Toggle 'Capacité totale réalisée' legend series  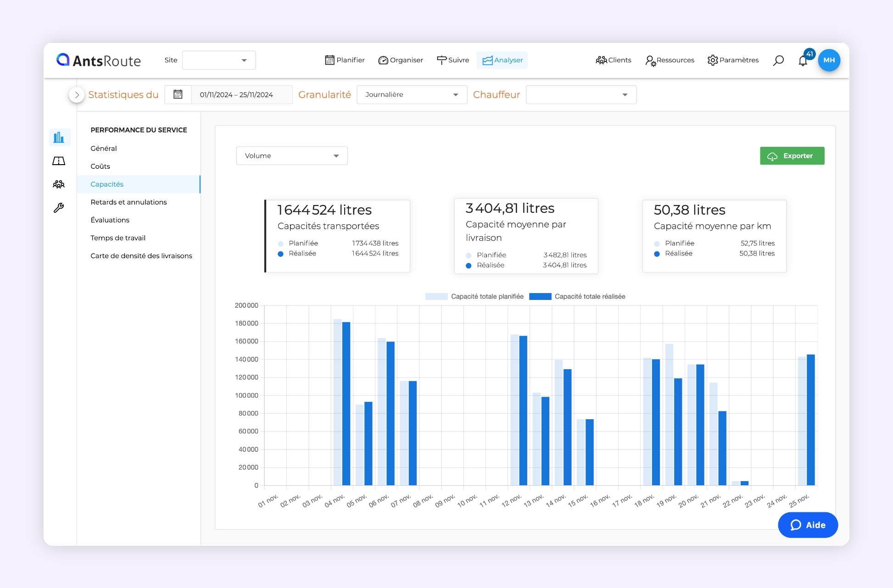pos(577,297)
